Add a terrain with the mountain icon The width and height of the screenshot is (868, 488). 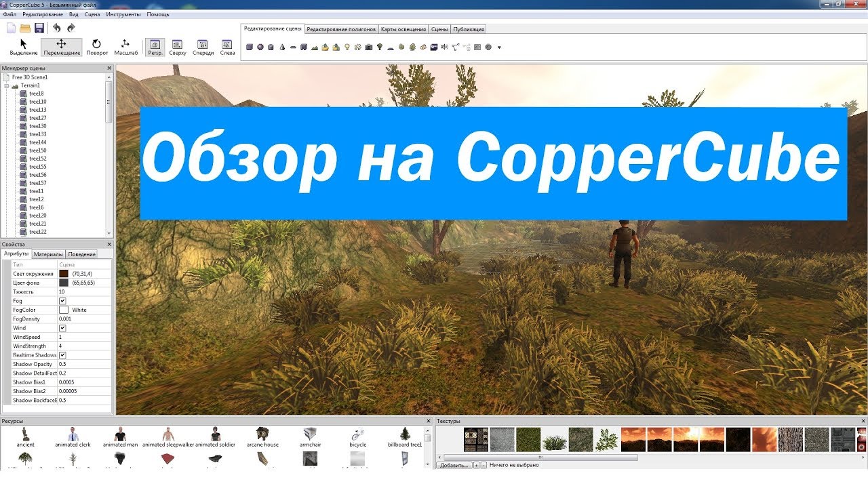point(315,47)
